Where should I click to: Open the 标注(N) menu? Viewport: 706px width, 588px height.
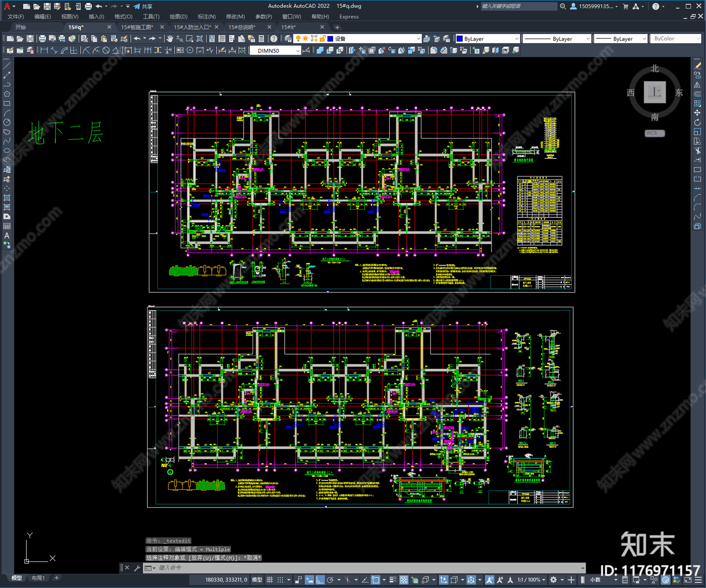(x=207, y=17)
